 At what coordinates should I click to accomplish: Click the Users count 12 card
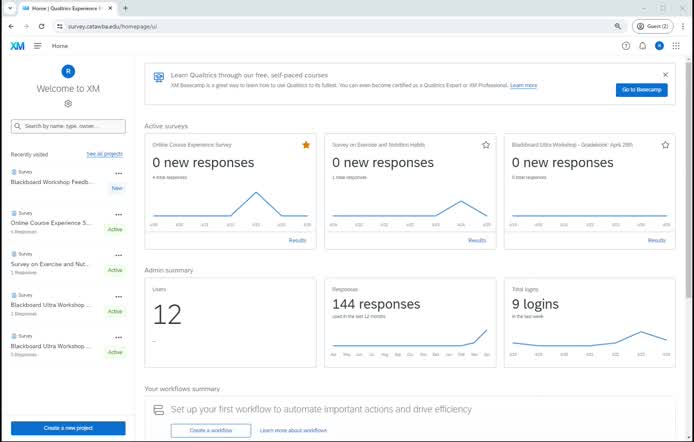(x=230, y=323)
